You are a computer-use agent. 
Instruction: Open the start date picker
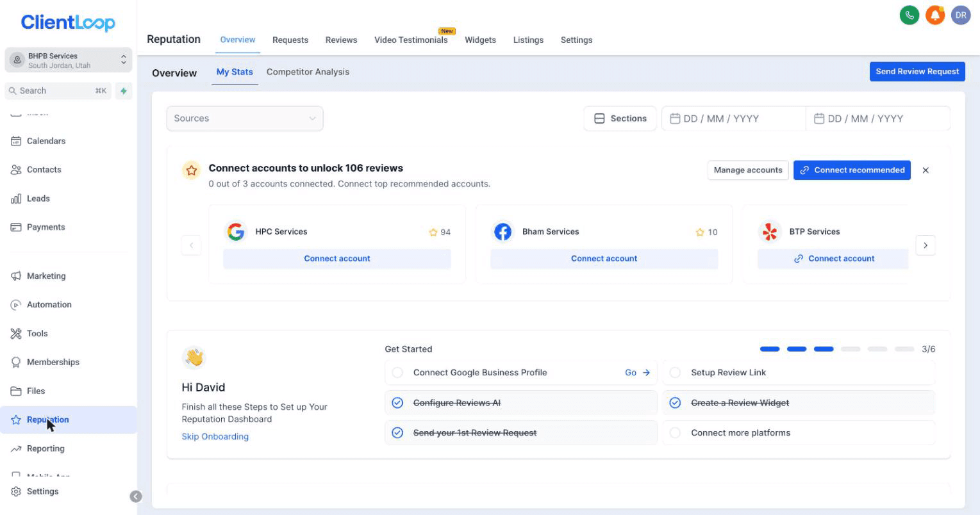pos(733,119)
